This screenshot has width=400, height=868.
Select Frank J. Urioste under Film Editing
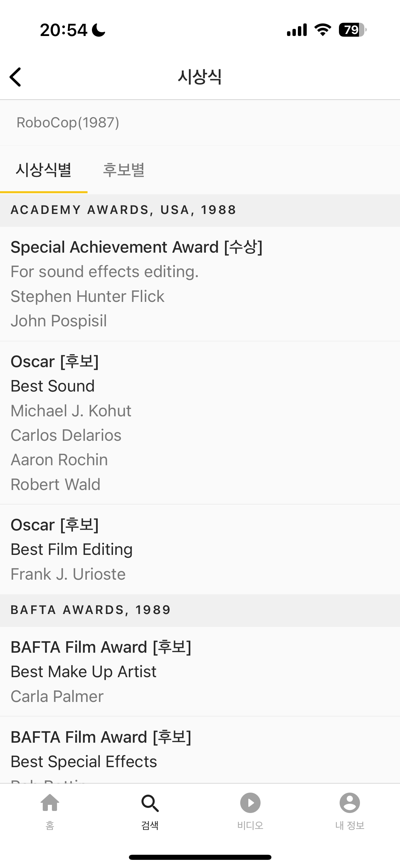68,574
